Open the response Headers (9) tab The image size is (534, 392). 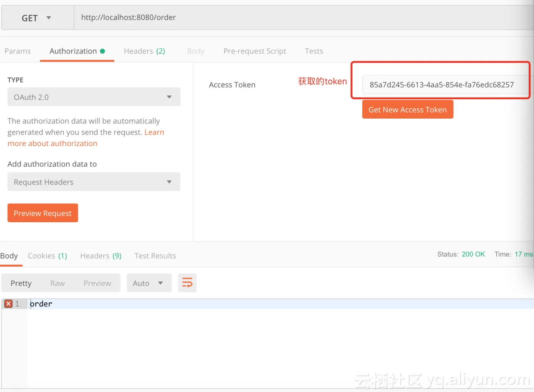click(101, 256)
